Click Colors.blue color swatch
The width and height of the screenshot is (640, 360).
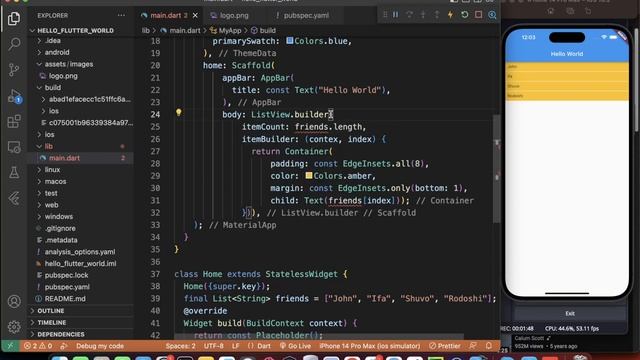(289, 41)
